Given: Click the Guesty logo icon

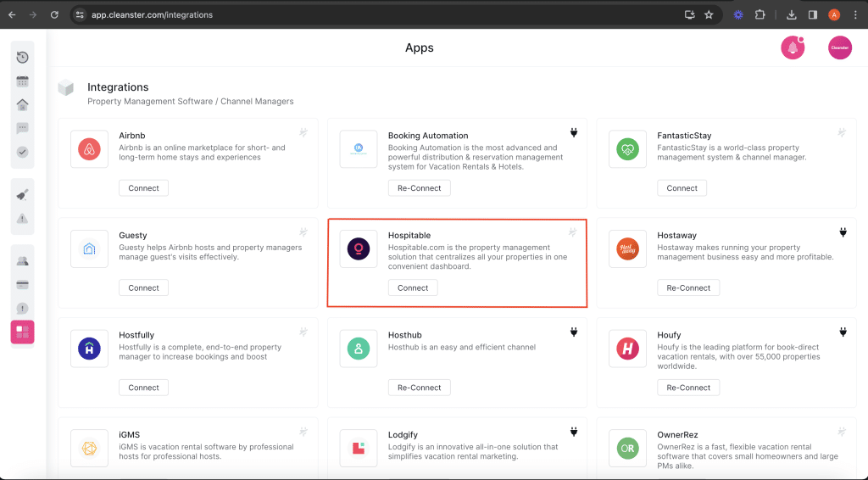Looking at the screenshot, I should [89, 248].
